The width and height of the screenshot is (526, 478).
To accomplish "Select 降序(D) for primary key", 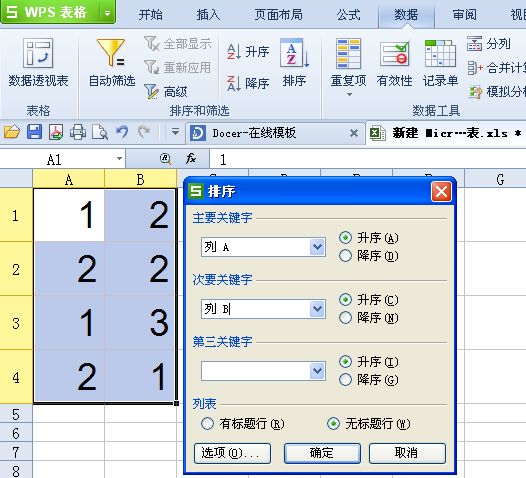I will [x=345, y=256].
